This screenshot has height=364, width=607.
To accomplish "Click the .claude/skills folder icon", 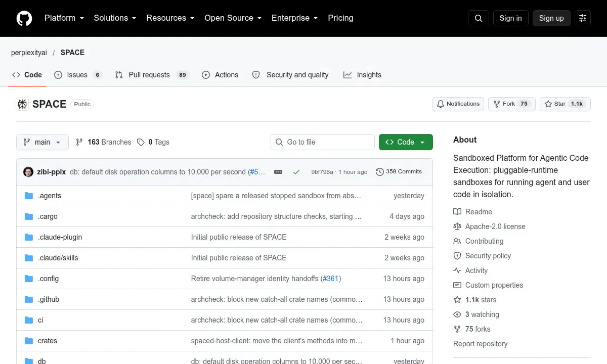I will (29, 258).
